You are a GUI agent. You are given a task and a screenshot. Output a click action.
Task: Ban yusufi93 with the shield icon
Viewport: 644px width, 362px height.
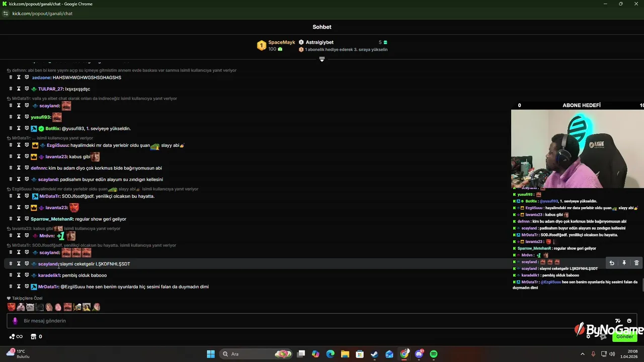pyautogui.click(x=27, y=117)
